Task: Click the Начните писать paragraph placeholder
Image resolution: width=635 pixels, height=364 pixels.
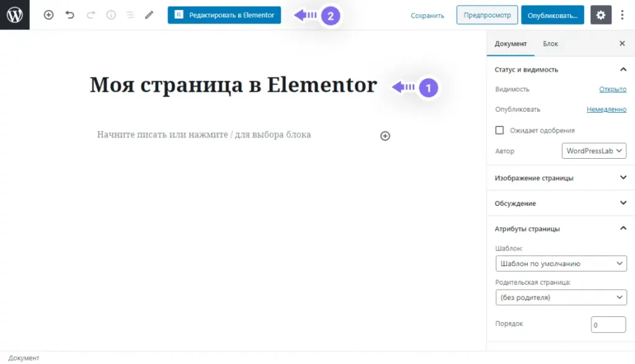Action: tap(203, 135)
